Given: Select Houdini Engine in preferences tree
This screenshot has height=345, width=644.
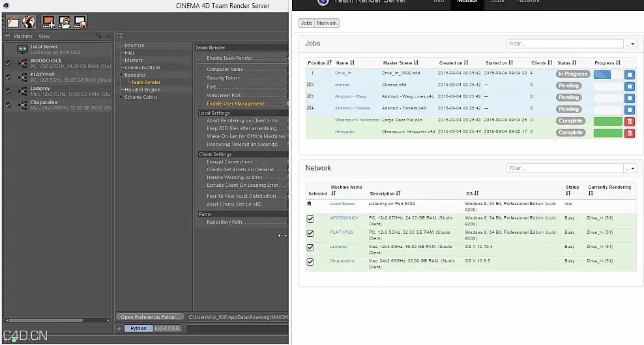Looking at the screenshot, I should pos(142,90).
